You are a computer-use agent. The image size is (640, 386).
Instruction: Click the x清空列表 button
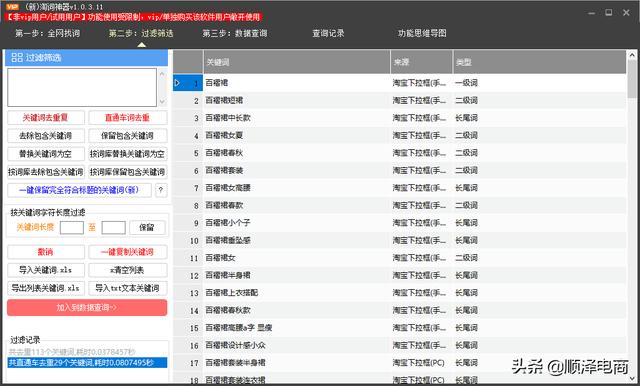(x=128, y=270)
